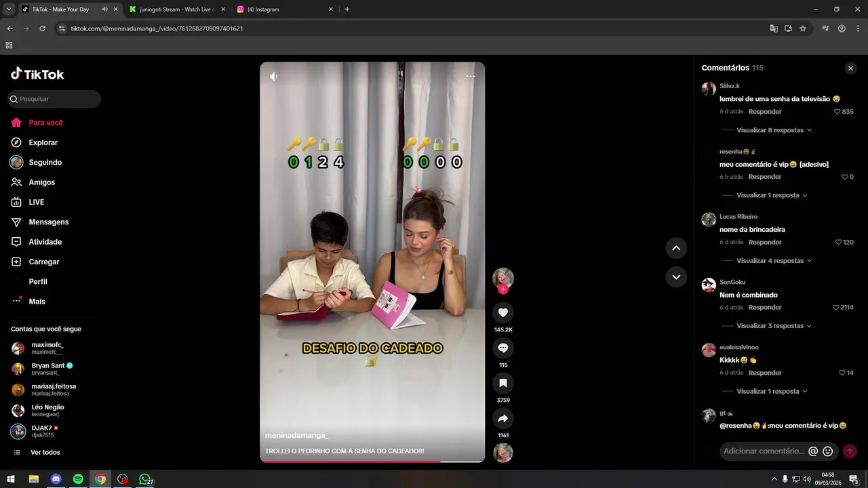Open WhatsApp from the taskbar

coord(144,479)
